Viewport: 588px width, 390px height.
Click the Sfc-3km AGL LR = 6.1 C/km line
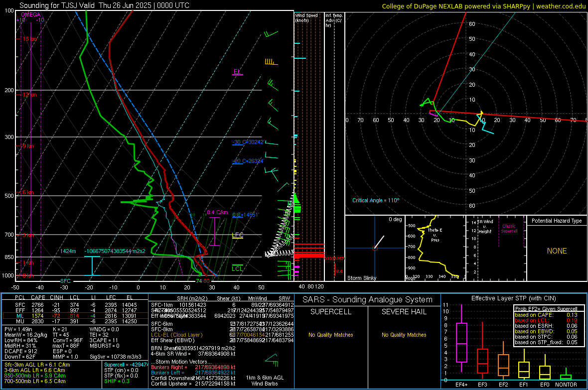[x=37, y=365]
